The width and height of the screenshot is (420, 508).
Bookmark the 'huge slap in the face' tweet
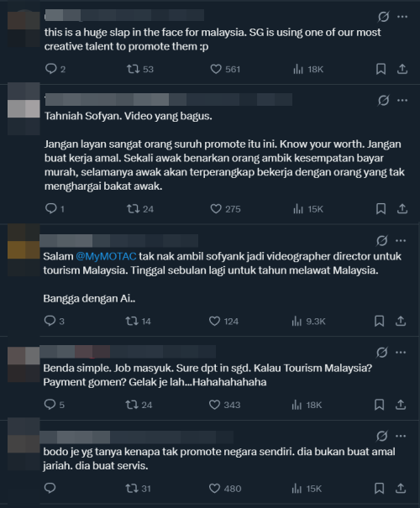coord(381,69)
